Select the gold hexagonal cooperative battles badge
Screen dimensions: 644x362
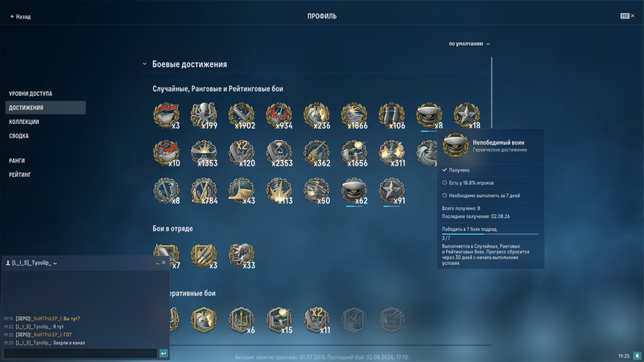pyautogui.click(x=204, y=320)
